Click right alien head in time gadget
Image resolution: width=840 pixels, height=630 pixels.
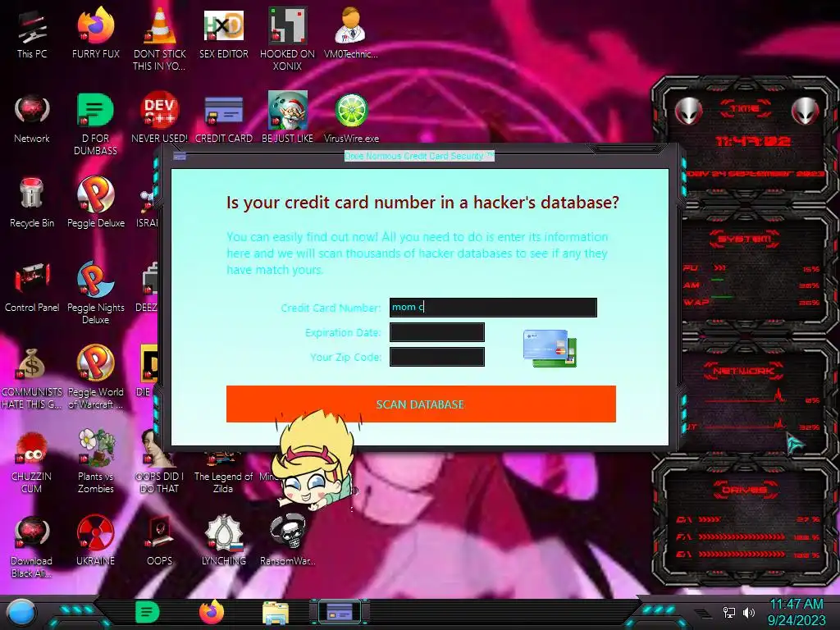[806, 112]
